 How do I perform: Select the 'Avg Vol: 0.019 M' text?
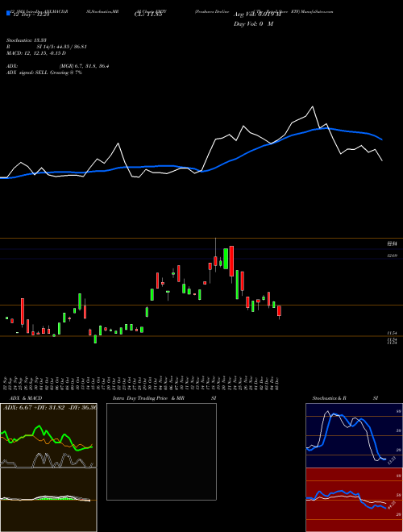(x=257, y=15)
